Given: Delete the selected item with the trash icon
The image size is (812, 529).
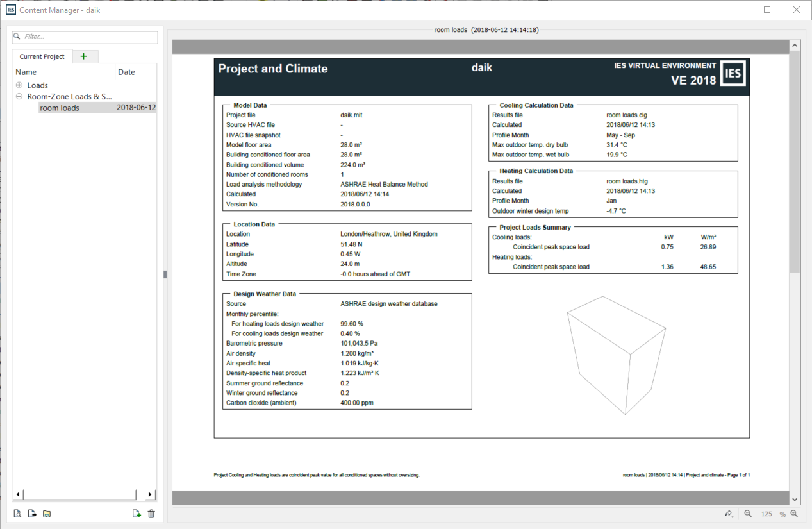Looking at the screenshot, I should pyautogui.click(x=151, y=514).
